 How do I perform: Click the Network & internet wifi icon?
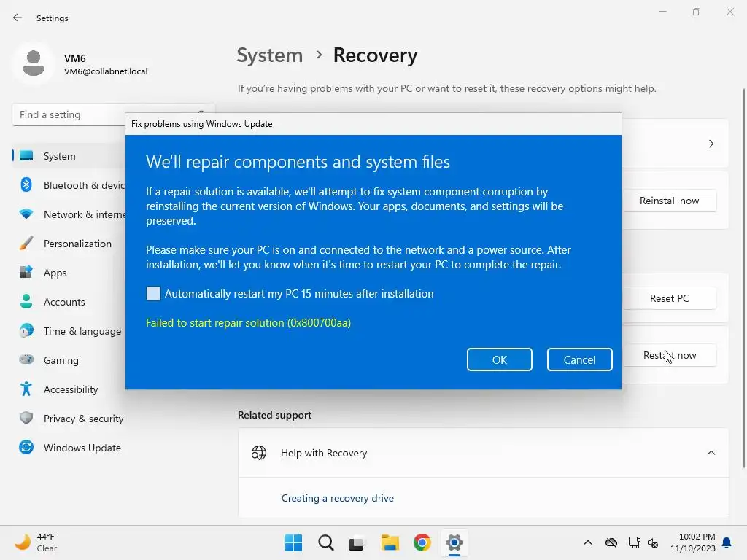[x=26, y=214]
